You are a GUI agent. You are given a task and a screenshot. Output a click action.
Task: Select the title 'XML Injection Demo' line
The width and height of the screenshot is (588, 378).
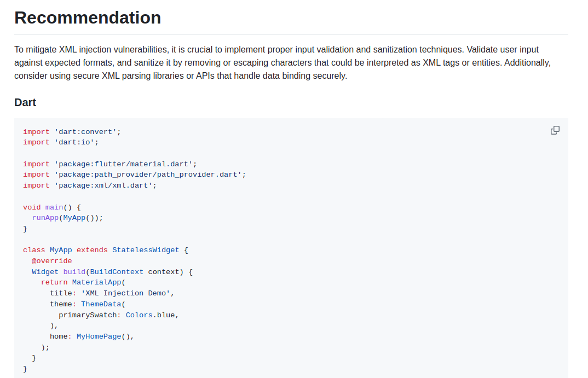point(112,293)
